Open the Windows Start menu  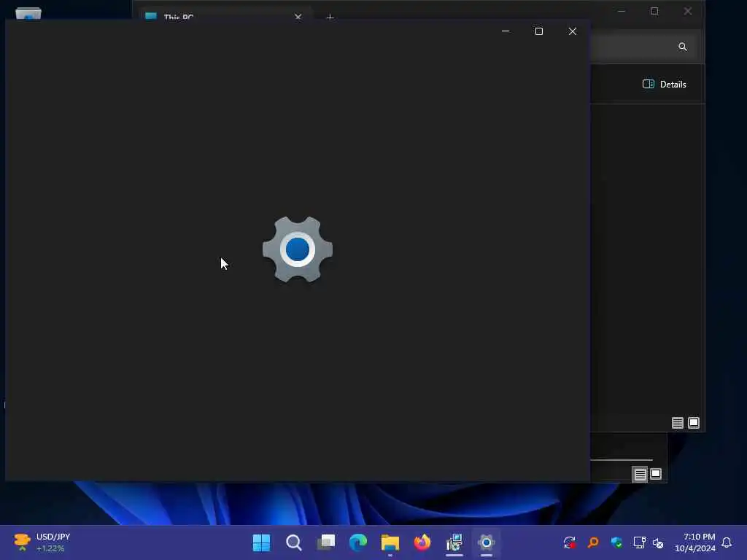[x=261, y=542]
